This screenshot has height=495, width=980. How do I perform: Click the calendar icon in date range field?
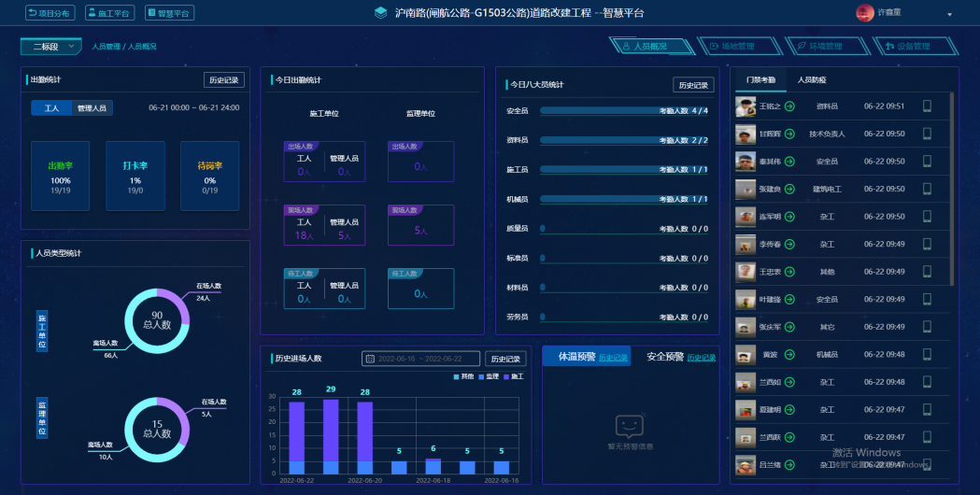370,359
